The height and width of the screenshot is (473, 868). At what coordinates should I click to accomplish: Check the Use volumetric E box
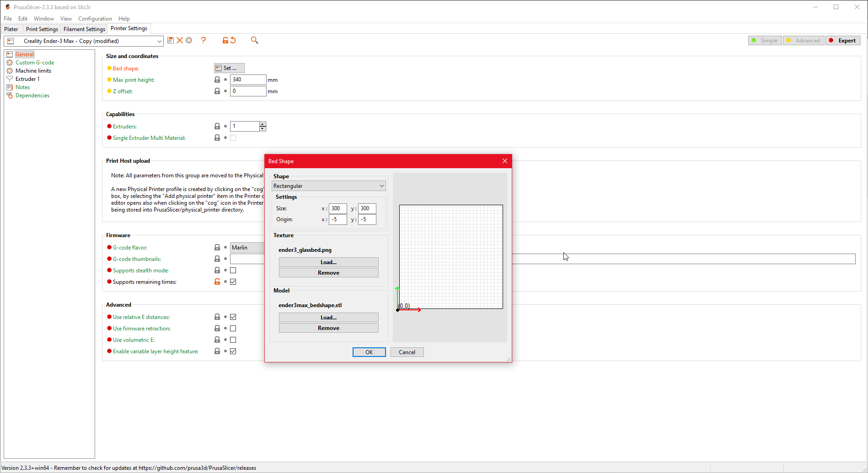233,340
